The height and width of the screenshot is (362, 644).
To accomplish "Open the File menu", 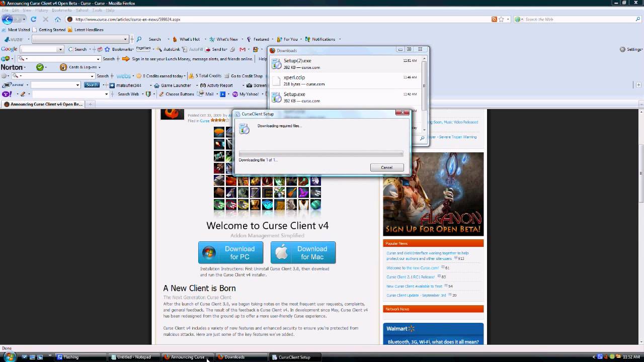I will [x=5, y=10].
